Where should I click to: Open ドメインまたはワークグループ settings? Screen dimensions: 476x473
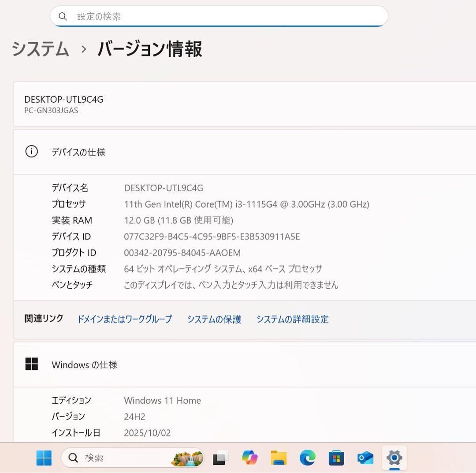[x=125, y=319]
